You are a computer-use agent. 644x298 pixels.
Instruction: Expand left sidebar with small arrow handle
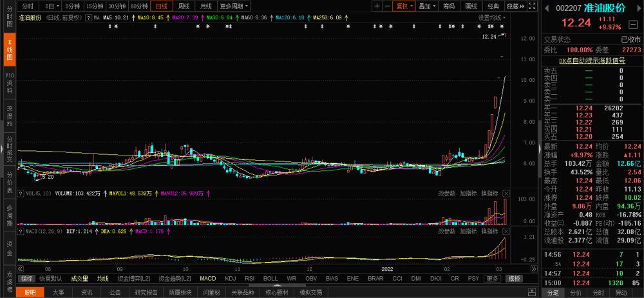pyautogui.click(x=2, y=148)
